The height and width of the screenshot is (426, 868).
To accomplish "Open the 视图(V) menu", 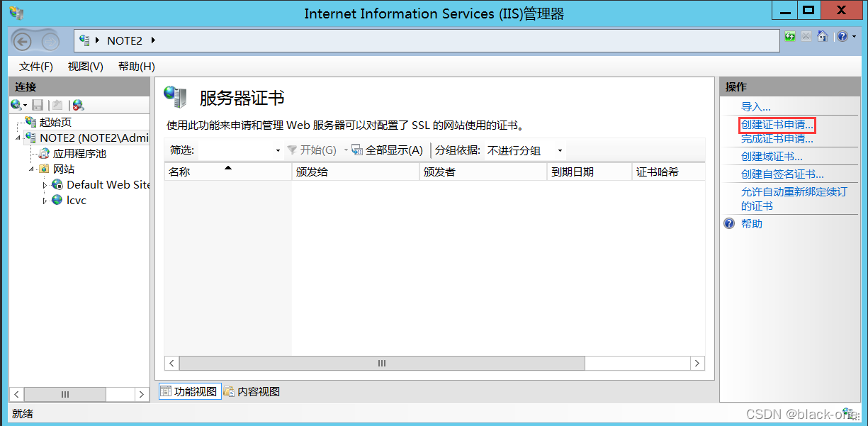I will click(x=86, y=66).
